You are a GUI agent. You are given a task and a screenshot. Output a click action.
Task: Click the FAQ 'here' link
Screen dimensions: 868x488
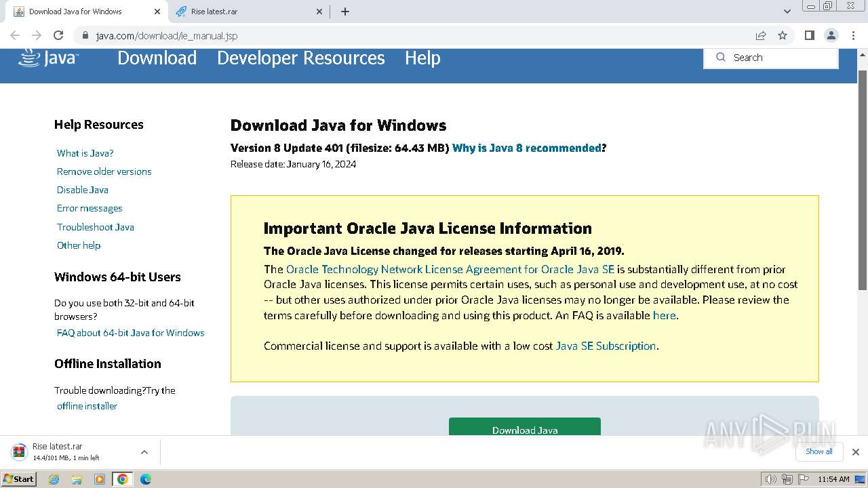click(x=665, y=315)
